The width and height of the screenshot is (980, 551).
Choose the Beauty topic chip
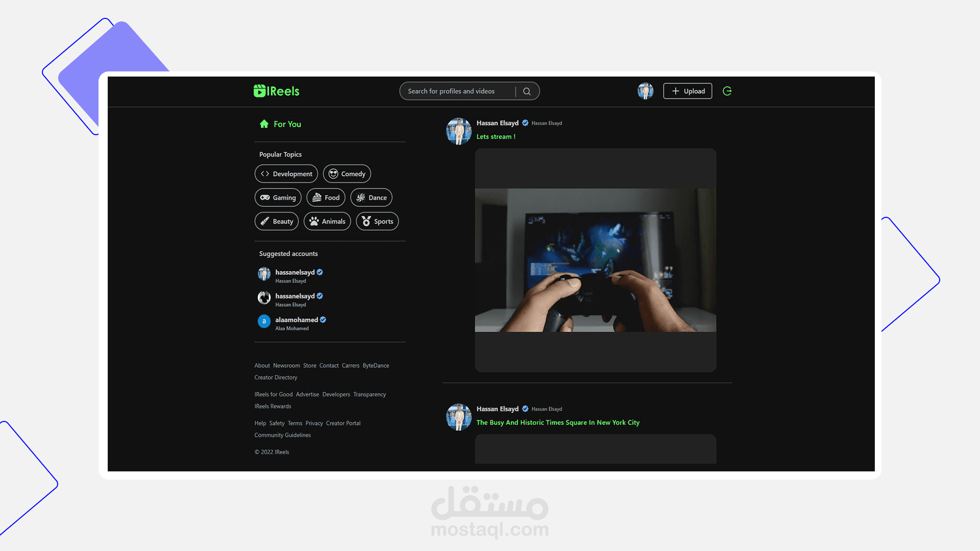[277, 221]
